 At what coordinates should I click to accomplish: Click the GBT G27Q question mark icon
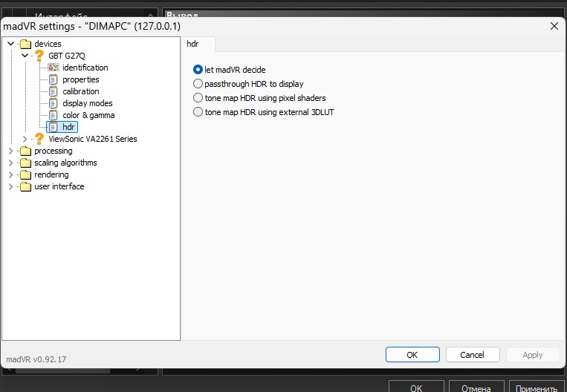click(39, 56)
